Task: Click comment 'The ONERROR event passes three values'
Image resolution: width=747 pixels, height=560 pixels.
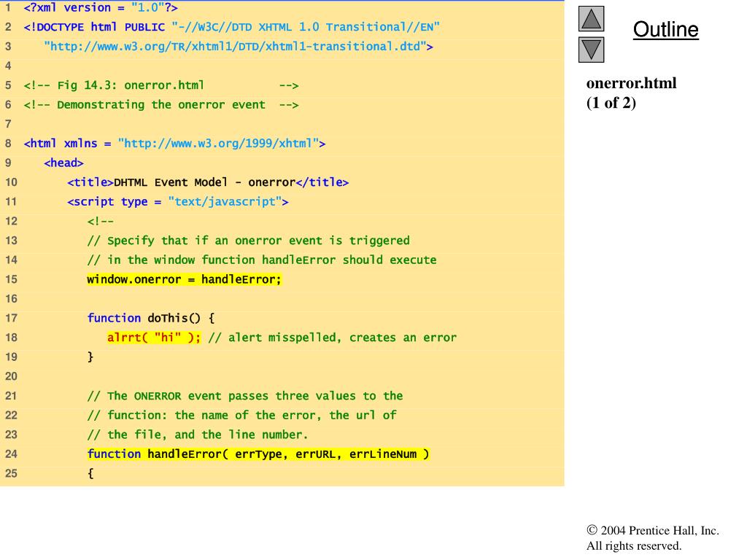Action: coord(245,396)
